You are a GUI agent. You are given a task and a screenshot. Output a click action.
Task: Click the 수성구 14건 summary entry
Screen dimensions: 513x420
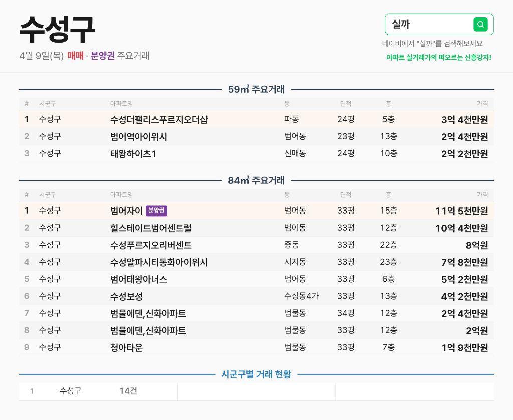[98, 391]
